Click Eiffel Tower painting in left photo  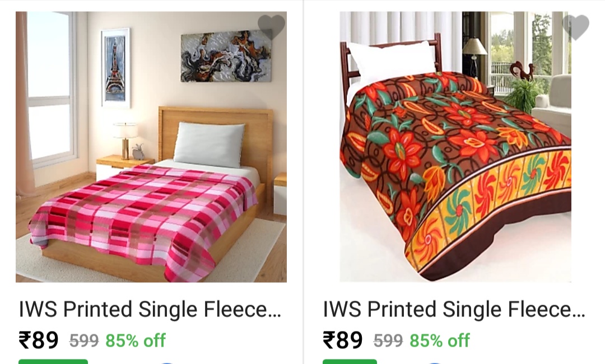[116, 68]
